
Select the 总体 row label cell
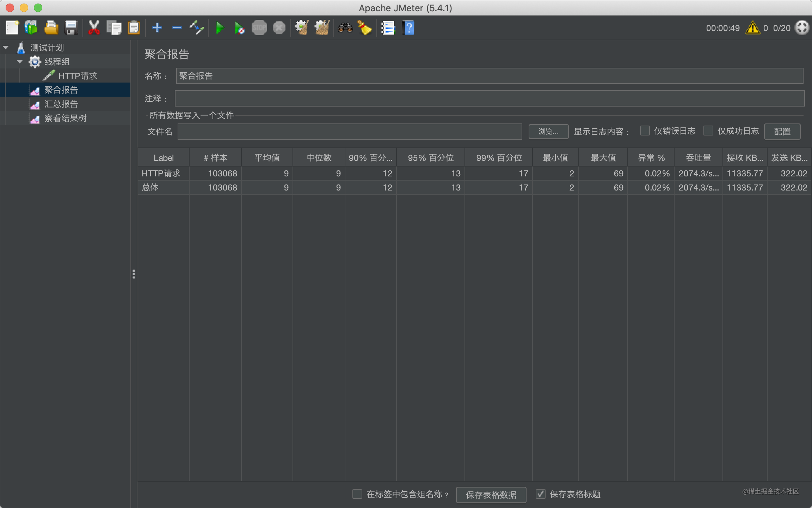point(164,187)
